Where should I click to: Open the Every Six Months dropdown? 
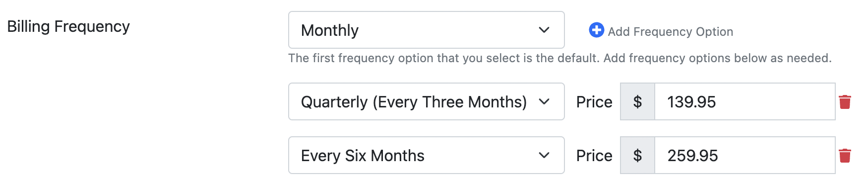tap(427, 155)
